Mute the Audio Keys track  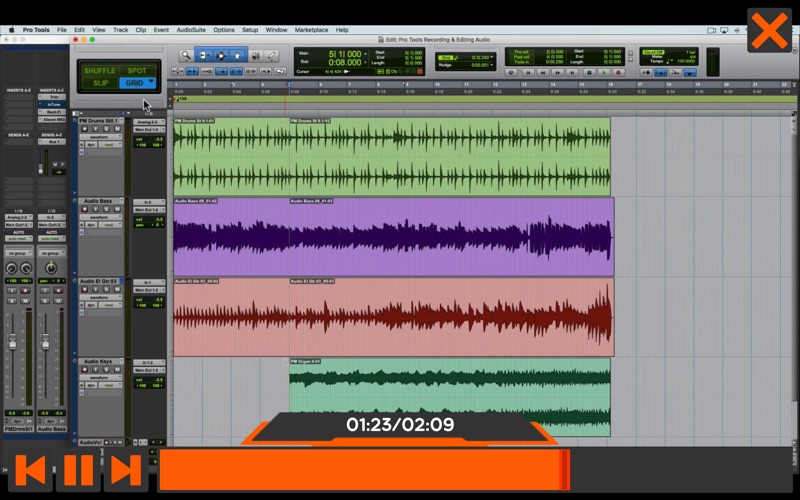click(x=117, y=369)
